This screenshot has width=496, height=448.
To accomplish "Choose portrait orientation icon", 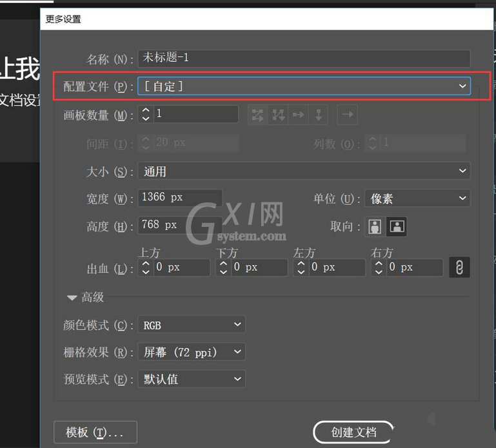I will tap(375, 226).
